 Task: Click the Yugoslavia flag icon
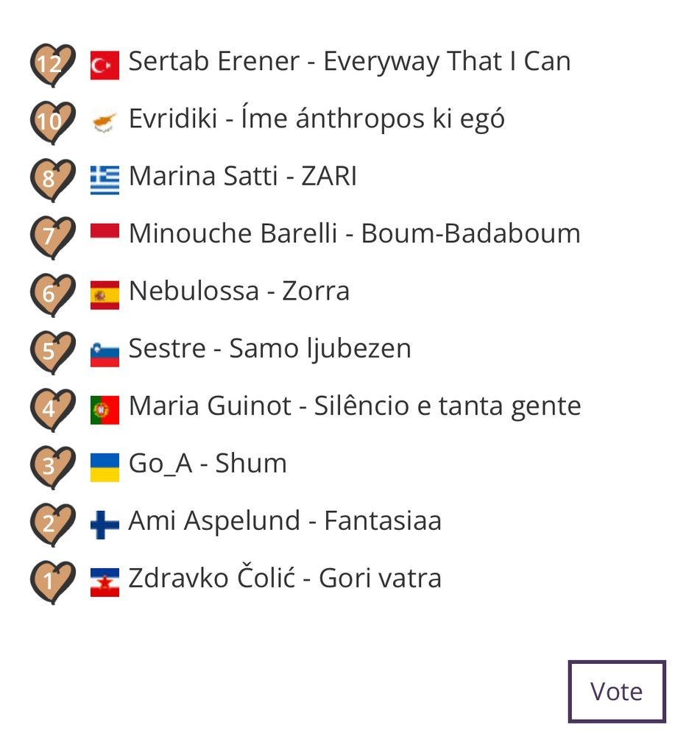coord(105,582)
